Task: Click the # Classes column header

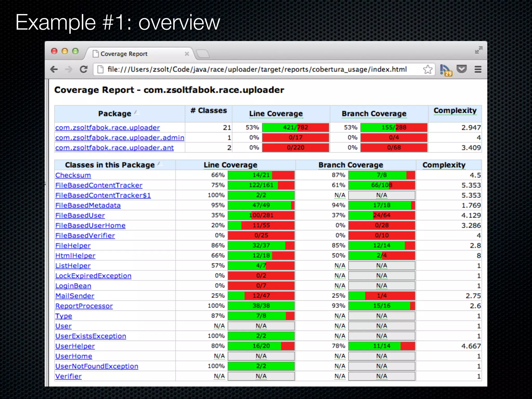Action: tap(209, 111)
